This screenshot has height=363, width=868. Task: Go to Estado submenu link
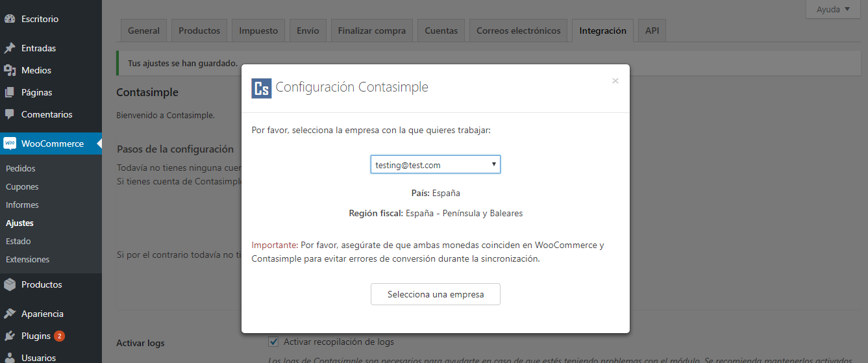pyautogui.click(x=18, y=241)
